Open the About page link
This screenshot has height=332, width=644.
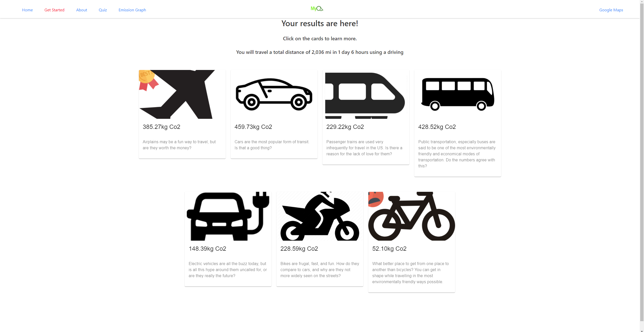[x=82, y=10]
